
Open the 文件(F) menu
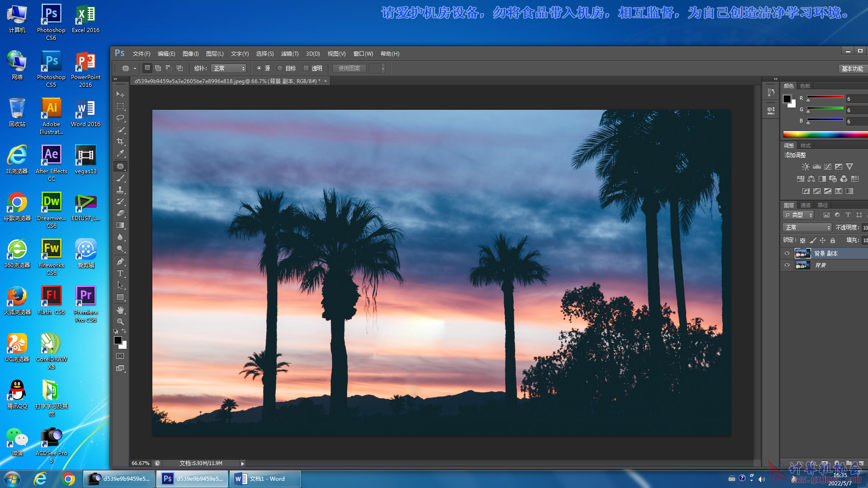click(142, 54)
